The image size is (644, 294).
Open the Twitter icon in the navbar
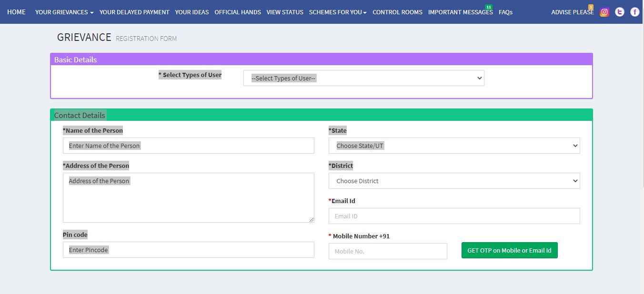[x=619, y=12]
